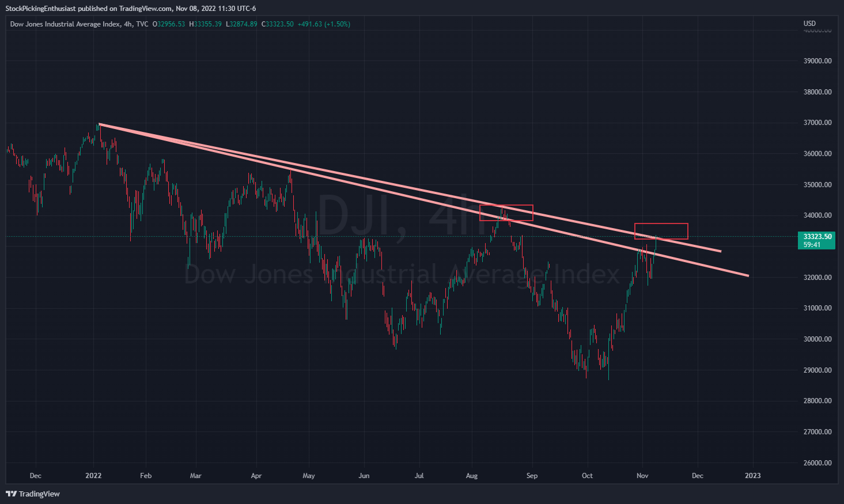Click the May label on time axis
The image size is (844, 504).
click(309, 476)
